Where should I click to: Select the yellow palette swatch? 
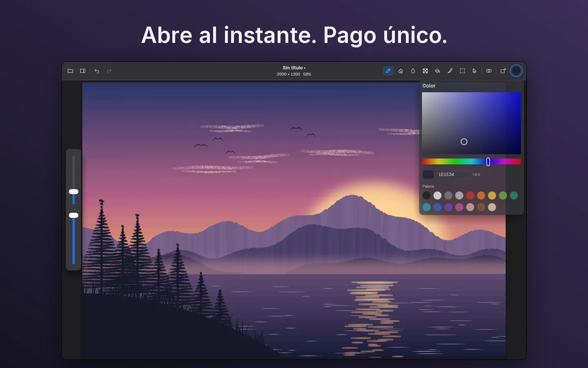[x=492, y=195]
